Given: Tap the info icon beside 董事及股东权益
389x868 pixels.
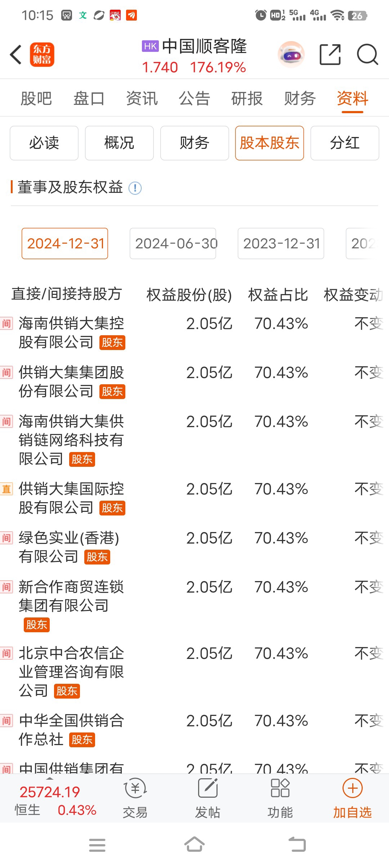Looking at the screenshot, I should (135, 188).
